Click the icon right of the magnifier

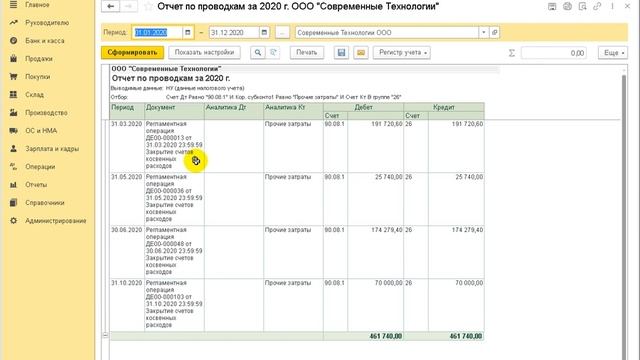[x=273, y=53]
